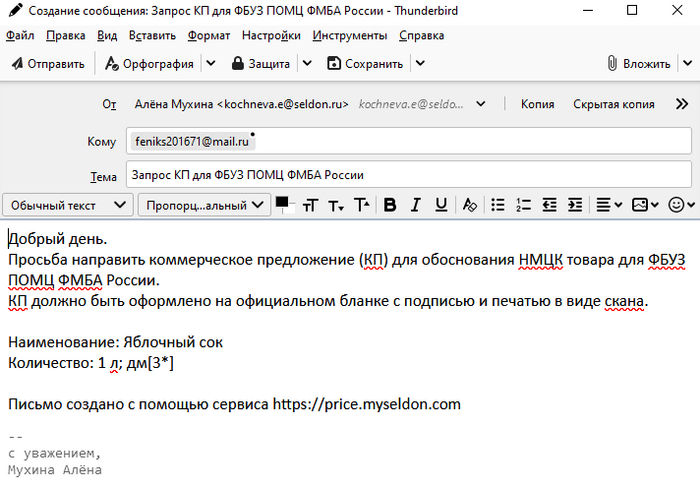Click the remove text formatting icon
The image size is (700, 488).
[470, 205]
